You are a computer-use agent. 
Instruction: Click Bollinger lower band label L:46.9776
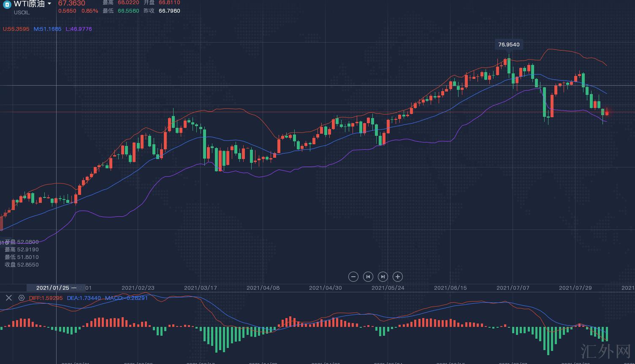tap(79, 29)
